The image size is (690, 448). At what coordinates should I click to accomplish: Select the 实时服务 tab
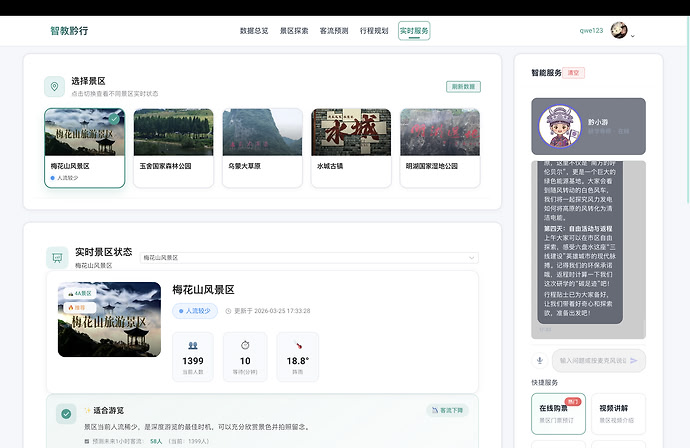(414, 31)
